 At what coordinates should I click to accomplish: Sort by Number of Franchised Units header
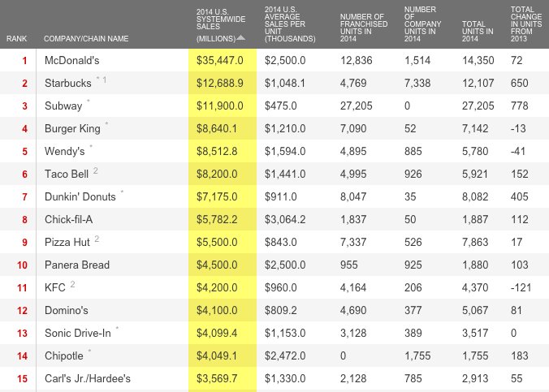364,28
